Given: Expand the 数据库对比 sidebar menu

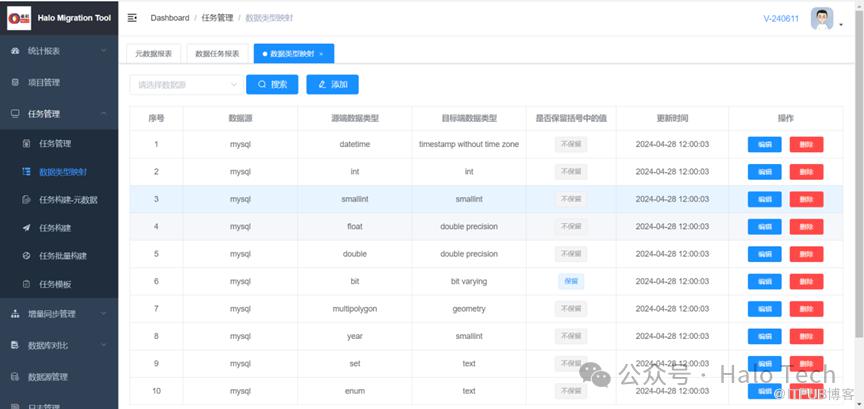Looking at the screenshot, I should [59, 345].
